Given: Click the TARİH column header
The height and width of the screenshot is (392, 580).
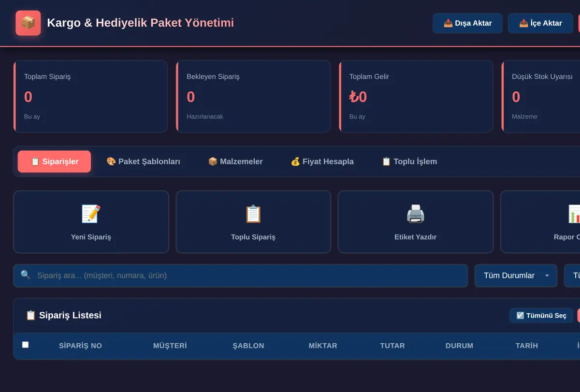Looking at the screenshot, I should [527, 346].
